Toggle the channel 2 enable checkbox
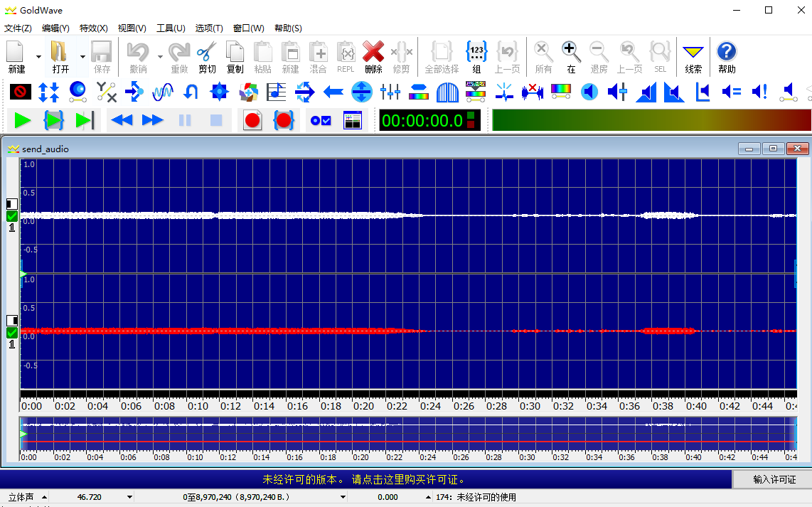 11,333
